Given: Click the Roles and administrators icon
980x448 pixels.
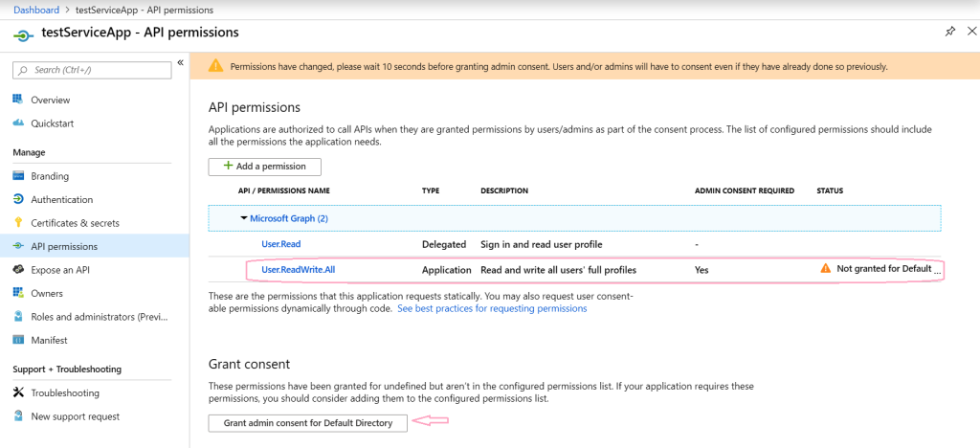Looking at the screenshot, I should [x=18, y=317].
